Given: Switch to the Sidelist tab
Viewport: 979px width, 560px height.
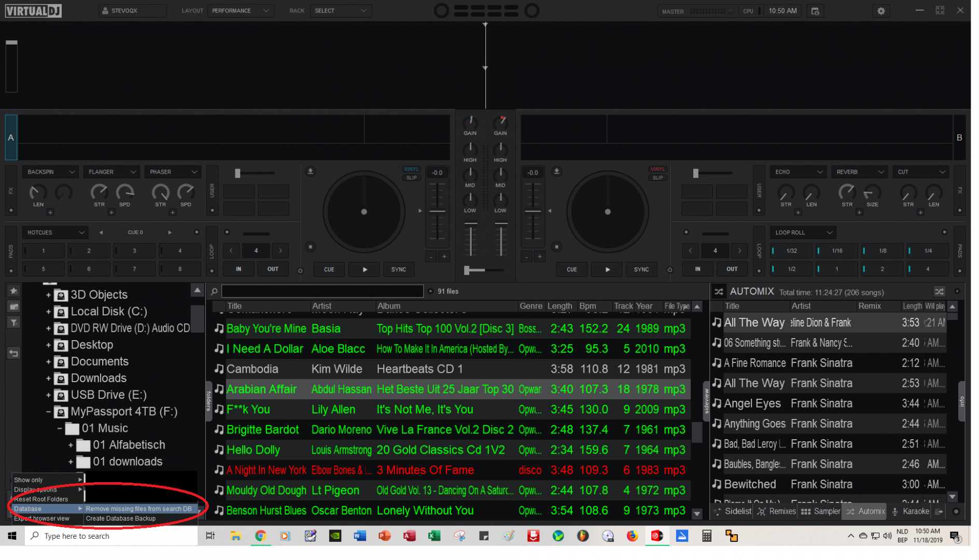Looking at the screenshot, I should (733, 511).
